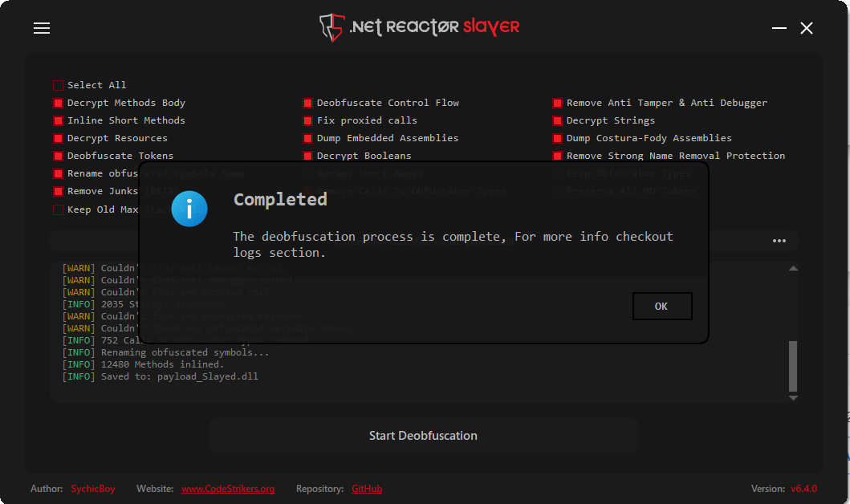Open the three-dots options menu
This screenshot has height=504, width=850.
click(779, 241)
